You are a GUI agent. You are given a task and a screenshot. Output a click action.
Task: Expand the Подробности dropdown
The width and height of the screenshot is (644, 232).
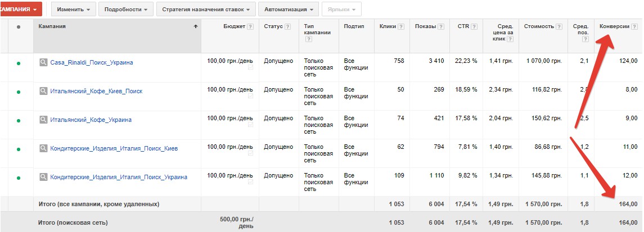pyautogui.click(x=127, y=10)
